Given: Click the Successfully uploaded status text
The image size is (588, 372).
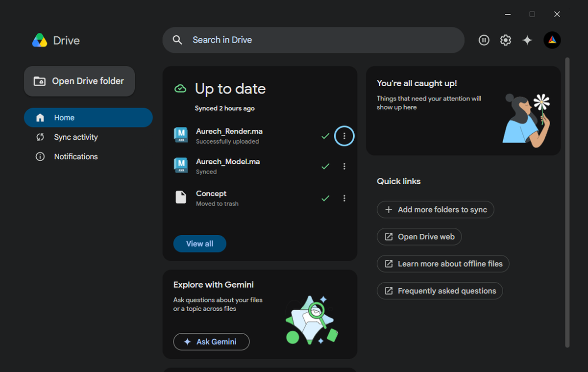Looking at the screenshot, I should coord(227,142).
